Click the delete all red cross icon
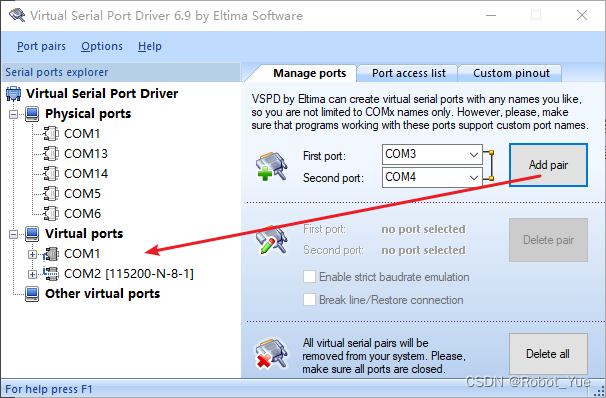 [271, 353]
